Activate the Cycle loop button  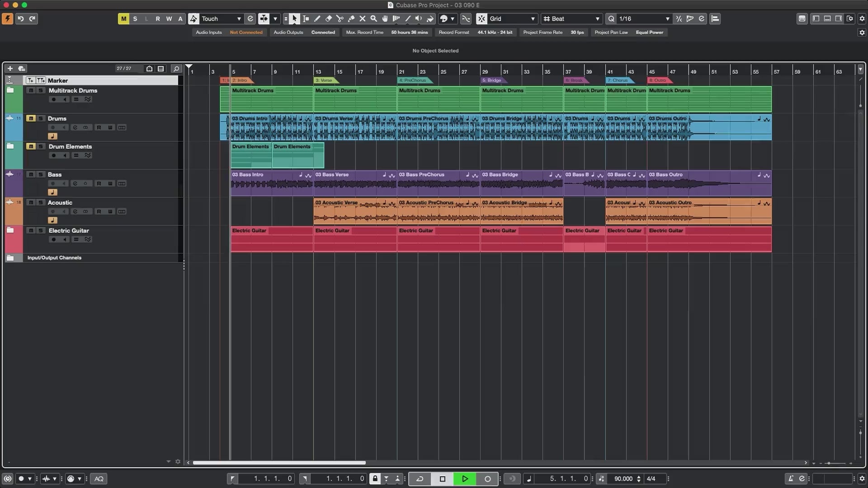[x=420, y=479]
